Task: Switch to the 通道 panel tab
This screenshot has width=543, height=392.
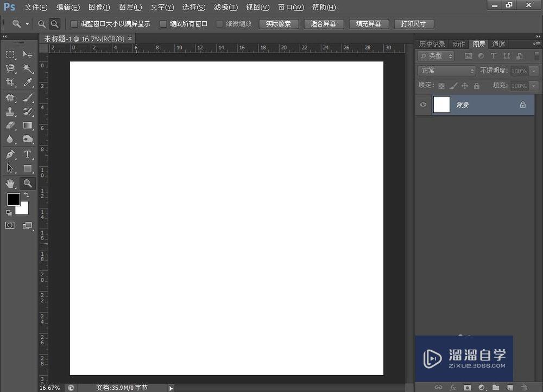Action: click(x=499, y=44)
